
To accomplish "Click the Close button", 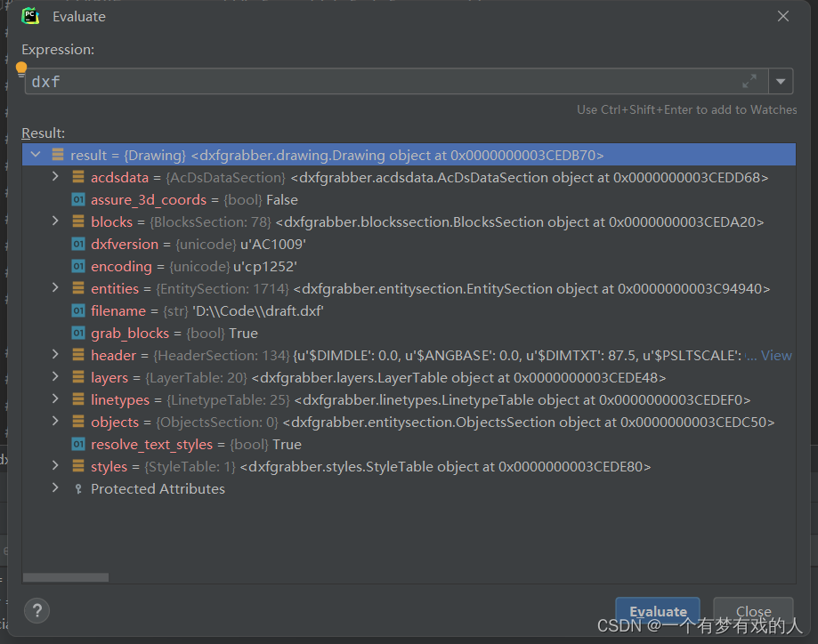I will [753, 611].
